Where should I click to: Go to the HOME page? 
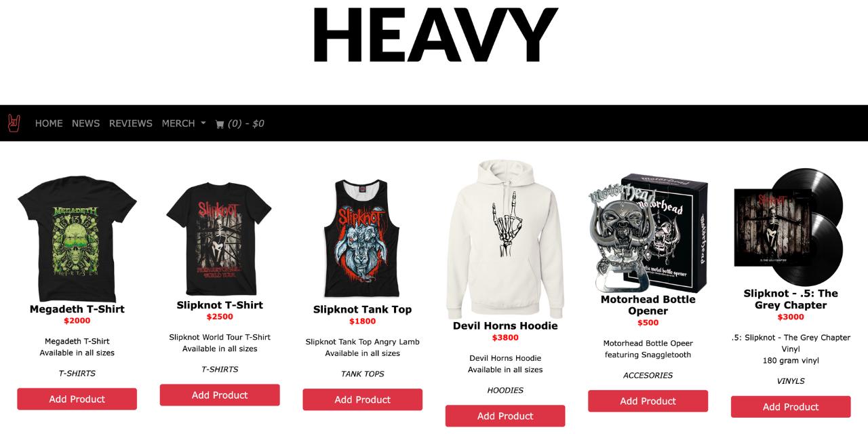(x=49, y=123)
